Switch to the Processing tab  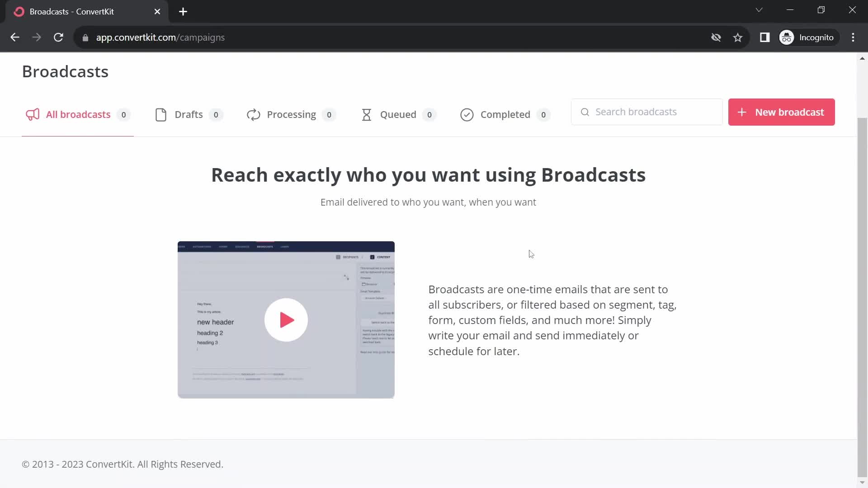click(291, 115)
